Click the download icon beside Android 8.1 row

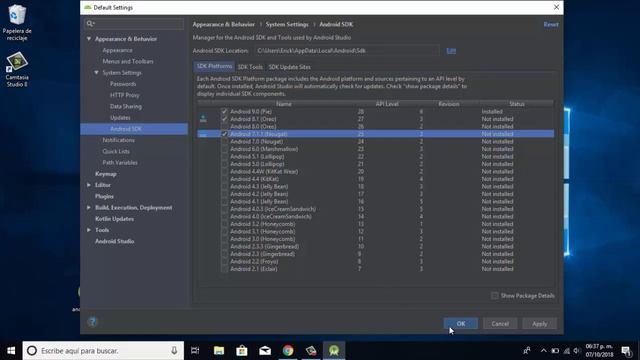coord(203,119)
